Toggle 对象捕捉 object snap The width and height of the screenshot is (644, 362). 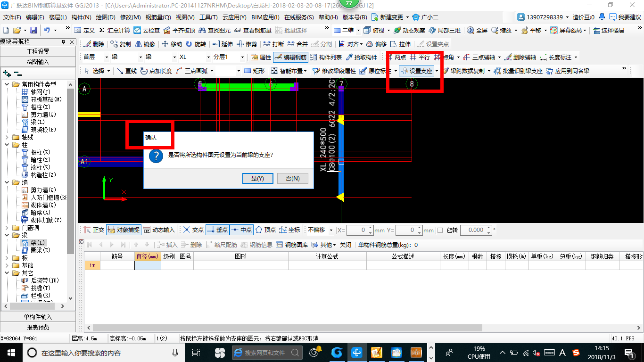click(x=124, y=230)
